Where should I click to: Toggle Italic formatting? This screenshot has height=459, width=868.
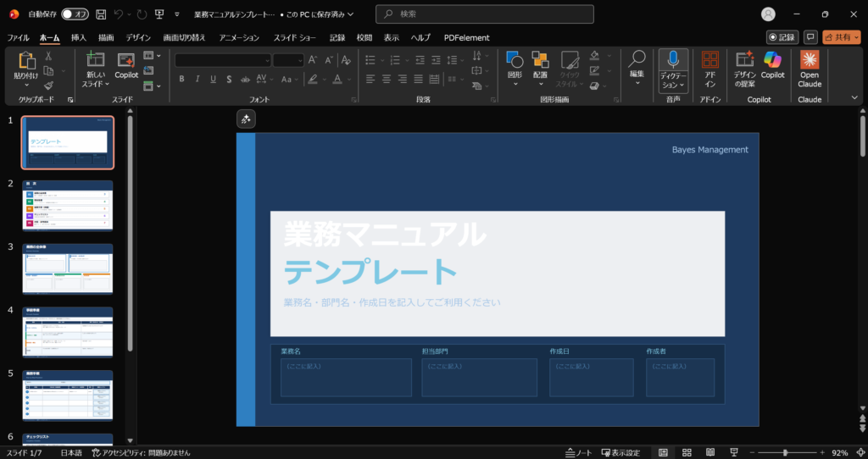point(198,79)
